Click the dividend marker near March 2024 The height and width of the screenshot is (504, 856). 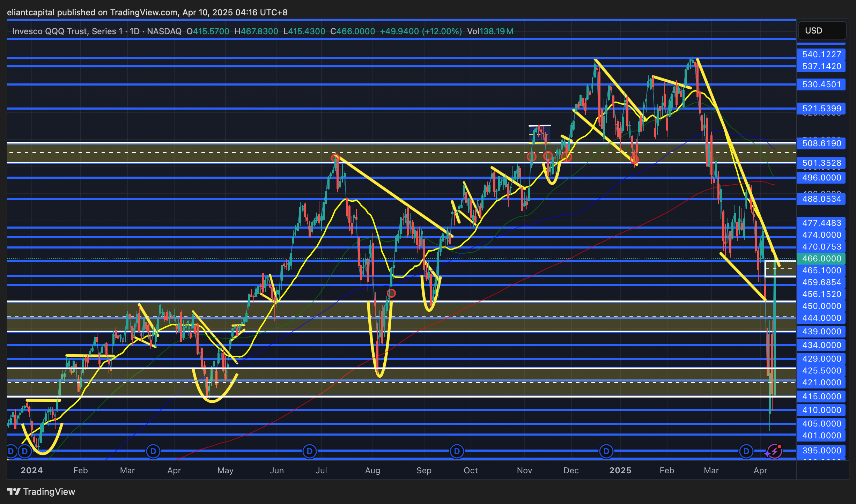pyautogui.click(x=153, y=451)
